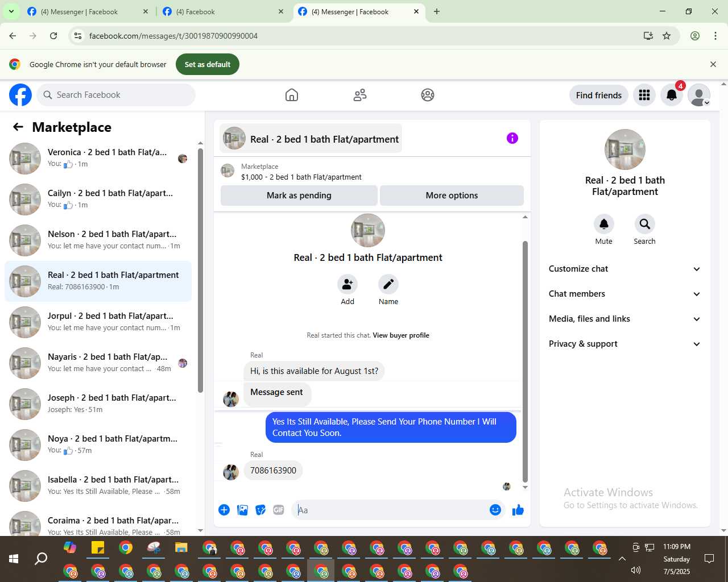728x582 pixels.
Task: Edit the chat Name pencil icon
Action: [x=388, y=284]
